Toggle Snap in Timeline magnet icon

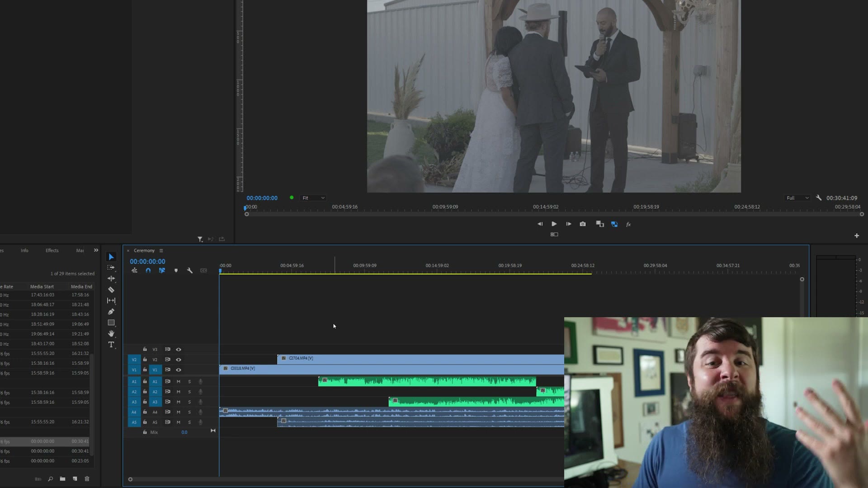pyautogui.click(x=148, y=270)
